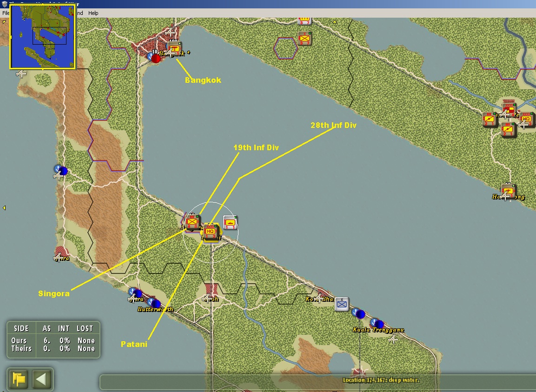This screenshot has height=392, width=536.
Task: Click the red hexagon outline near the top
Action: [x=285, y=48]
